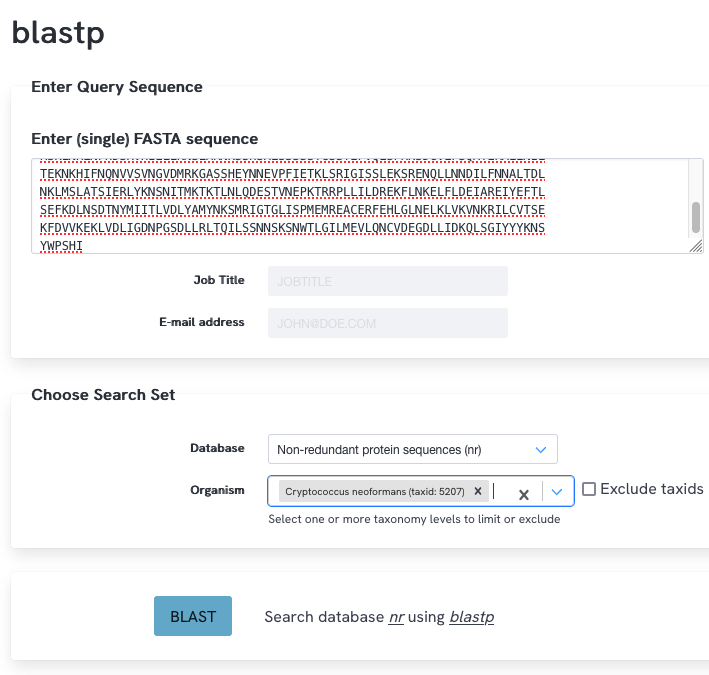Focus the Job Title field
The image size is (709, 675).
pyautogui.click(x=388, y=281)
